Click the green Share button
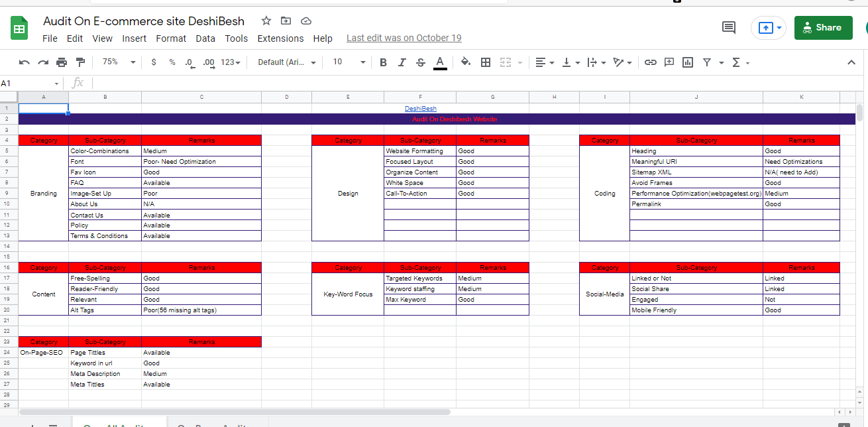Screen dimensions: 868x427 [x=823, y=28]
